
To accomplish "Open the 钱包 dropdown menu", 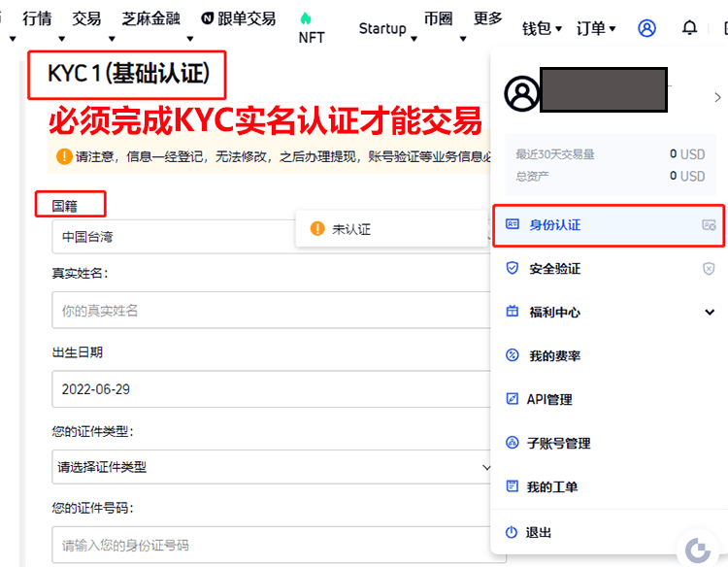I will [542, 28].
